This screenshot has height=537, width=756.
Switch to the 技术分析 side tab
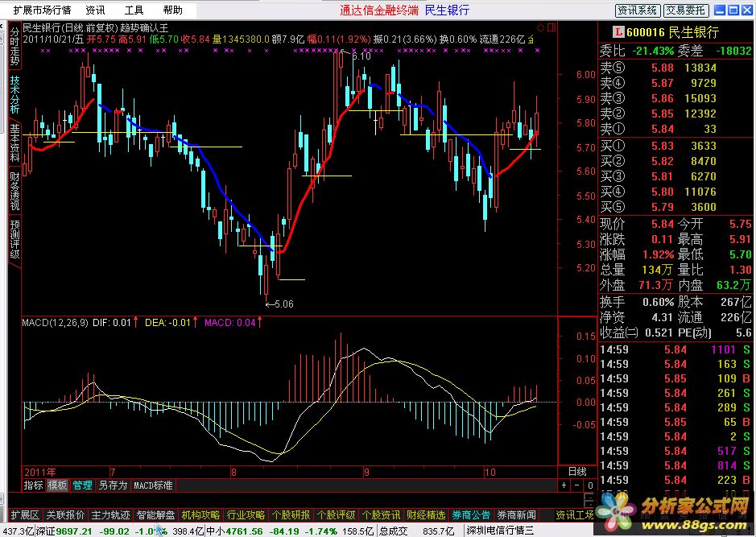pos(14,94)
